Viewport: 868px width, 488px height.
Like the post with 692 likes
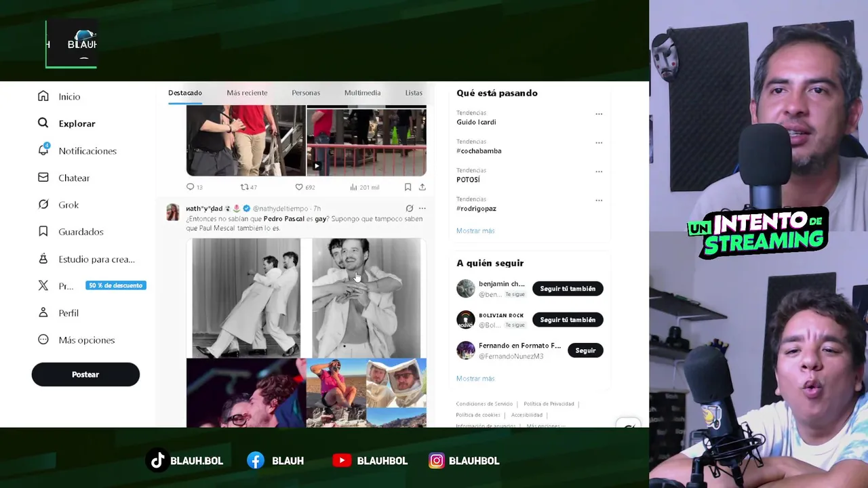[x=299, y=187]
